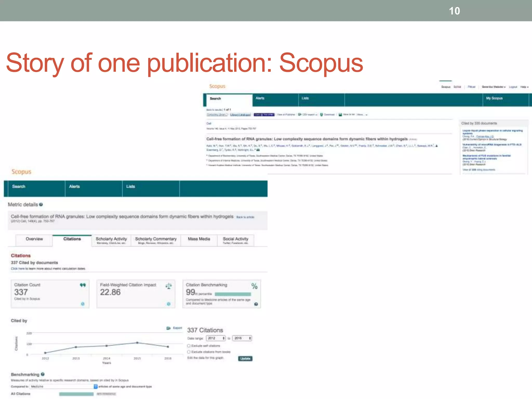Open the Scholarly Activity tab

pos(111,240)
